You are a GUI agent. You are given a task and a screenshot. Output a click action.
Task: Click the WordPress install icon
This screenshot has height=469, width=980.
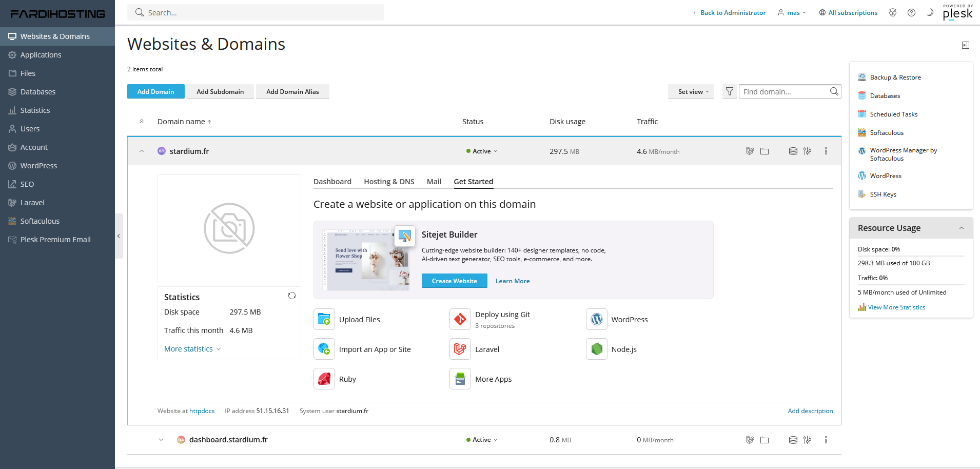coord(597,319)
